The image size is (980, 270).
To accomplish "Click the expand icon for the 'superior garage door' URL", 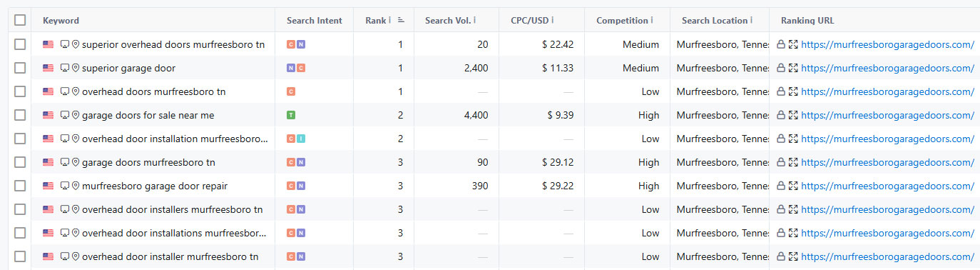I will point(792,68).
